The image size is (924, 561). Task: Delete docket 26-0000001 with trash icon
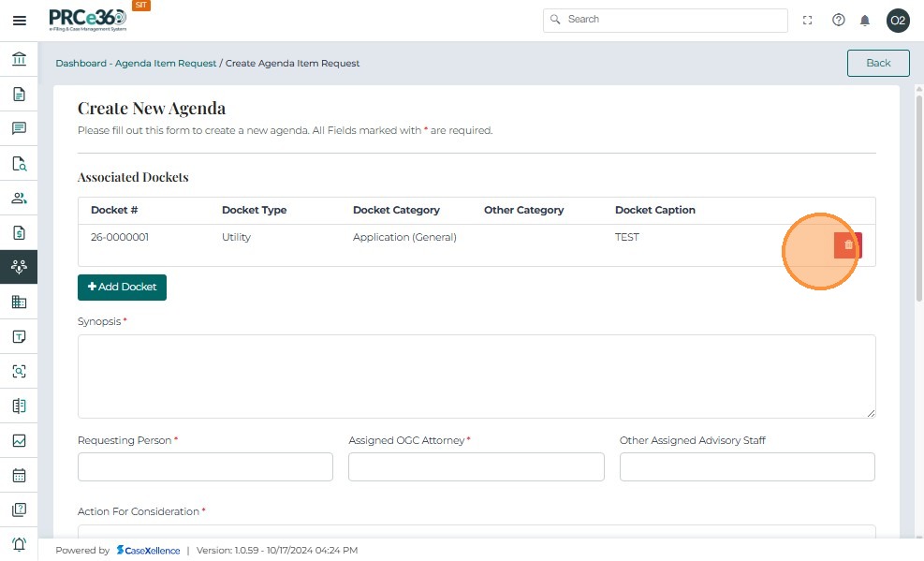(848, 244)
